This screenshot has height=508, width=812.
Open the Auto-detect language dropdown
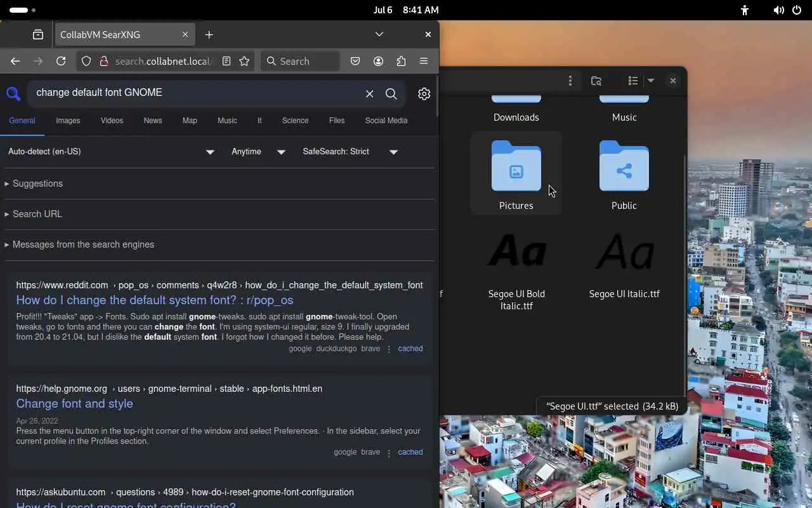pyautogui.click(x=112, y=152)
